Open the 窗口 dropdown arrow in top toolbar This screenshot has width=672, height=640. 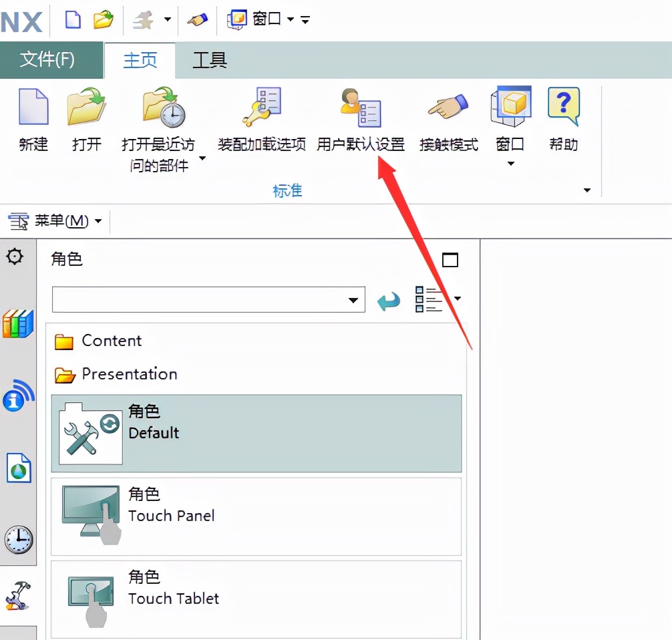291,19
